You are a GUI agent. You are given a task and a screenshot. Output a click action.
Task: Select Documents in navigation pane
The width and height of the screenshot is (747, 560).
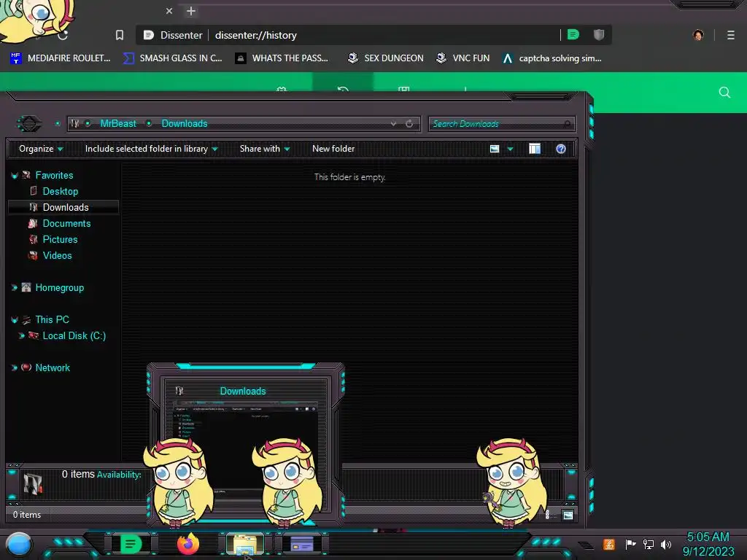click(x=66, y=223)
